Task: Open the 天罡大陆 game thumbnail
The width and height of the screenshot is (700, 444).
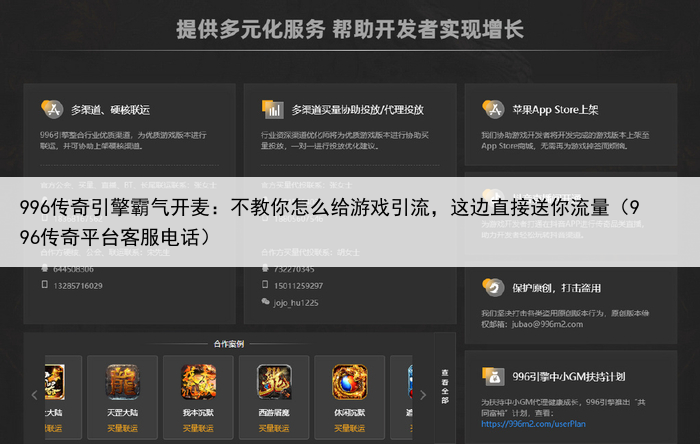Action: (x=122, y=382)
